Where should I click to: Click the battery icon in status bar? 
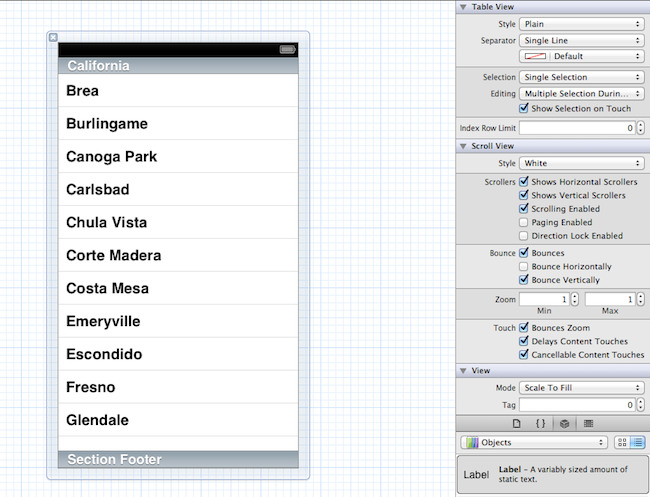(x=288, y=50)
